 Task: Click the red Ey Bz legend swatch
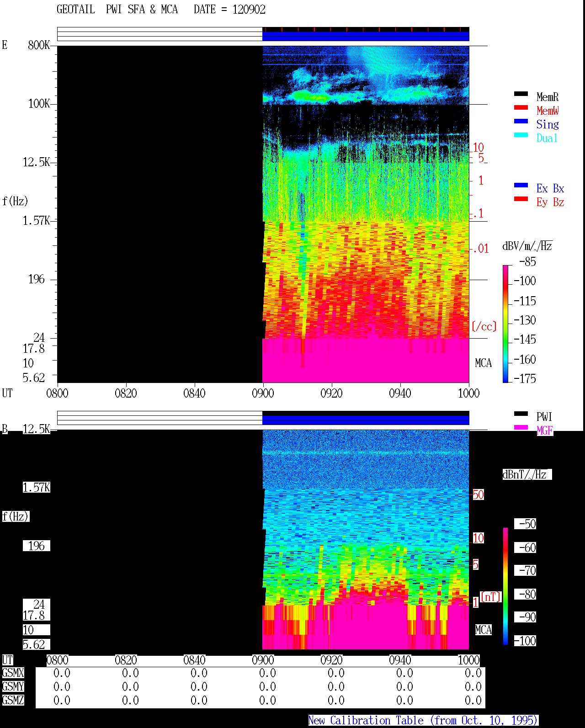click(x=521, y=199)
